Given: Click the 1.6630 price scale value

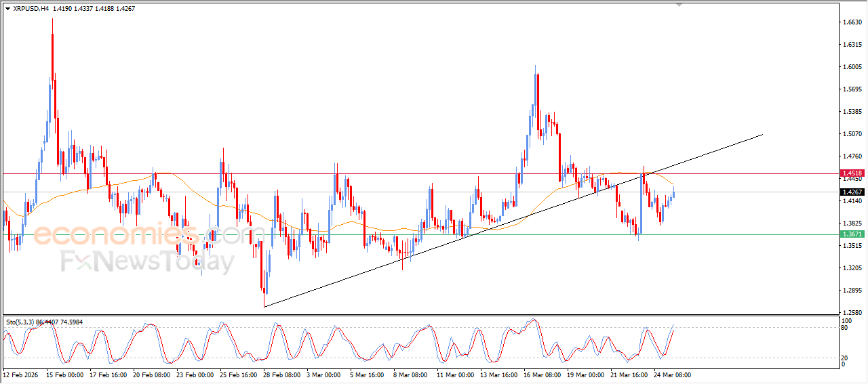Looking at the screenshot, I should [x=852, y=22].
